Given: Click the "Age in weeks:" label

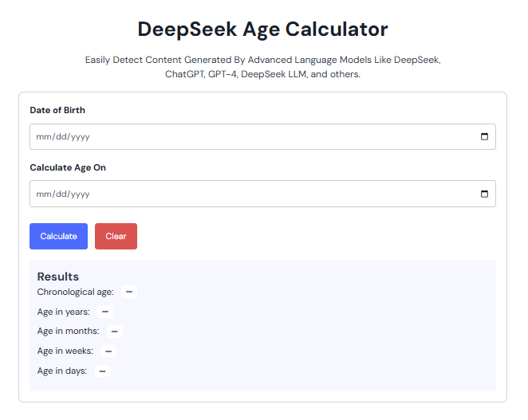Looking at the screenshot, I should [65, 351].
